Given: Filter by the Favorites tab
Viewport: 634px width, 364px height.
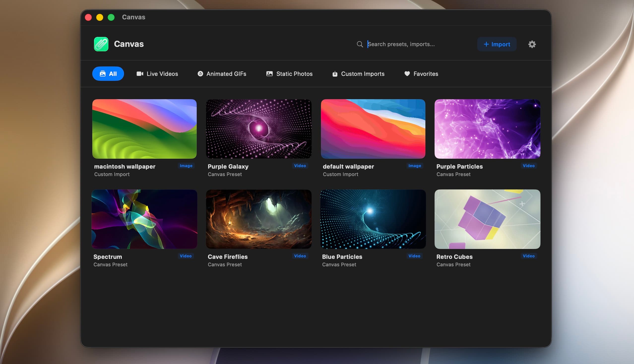Looking at the screenshot, I should [421, 74].
